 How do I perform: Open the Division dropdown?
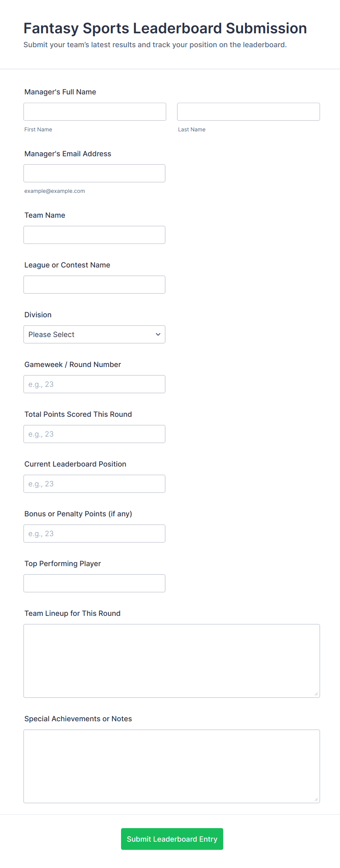[94, 334]
